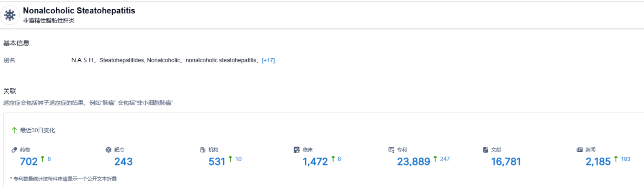Screen dimensions: 644x187
Task: View the 183 recent news change
Action: coord(626,159)
